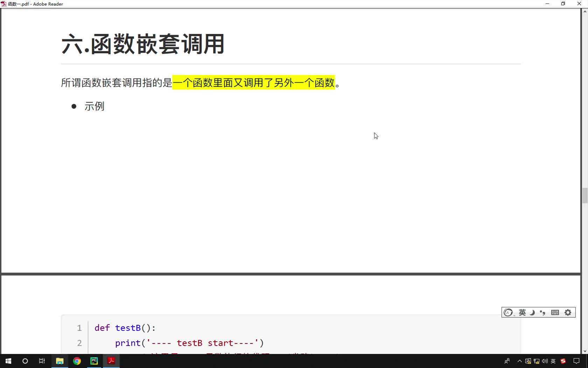Click the heading 六.函数嵌套调用

[143, 44]
